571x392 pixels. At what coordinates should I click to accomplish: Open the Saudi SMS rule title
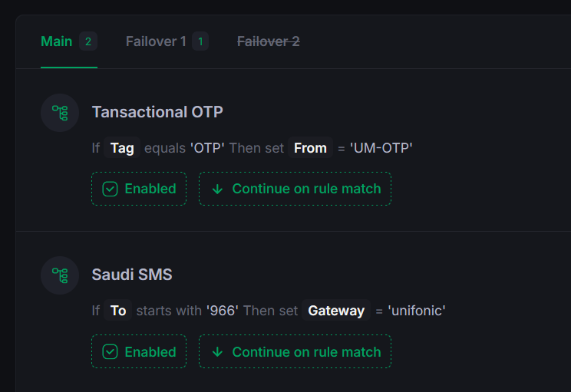click(x=132, y=275)
